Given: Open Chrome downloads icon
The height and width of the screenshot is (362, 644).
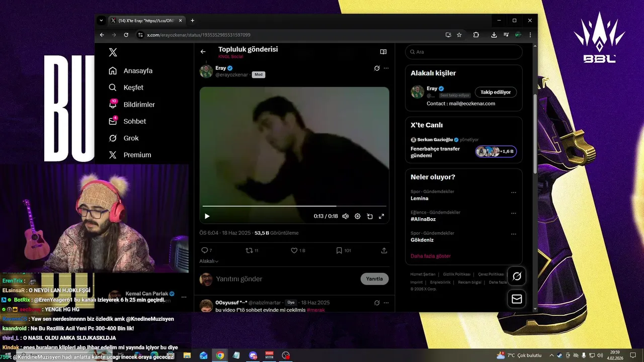Looking at the screenshot, I should tap(494, 35).
